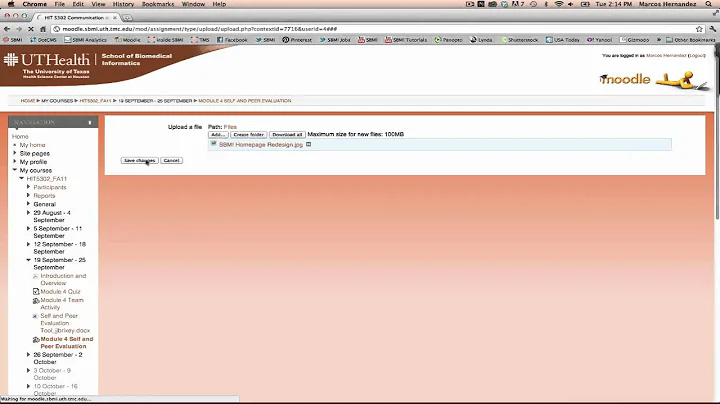
Task: Open the Pinterest bookmark
Action: tap(297, 40)
